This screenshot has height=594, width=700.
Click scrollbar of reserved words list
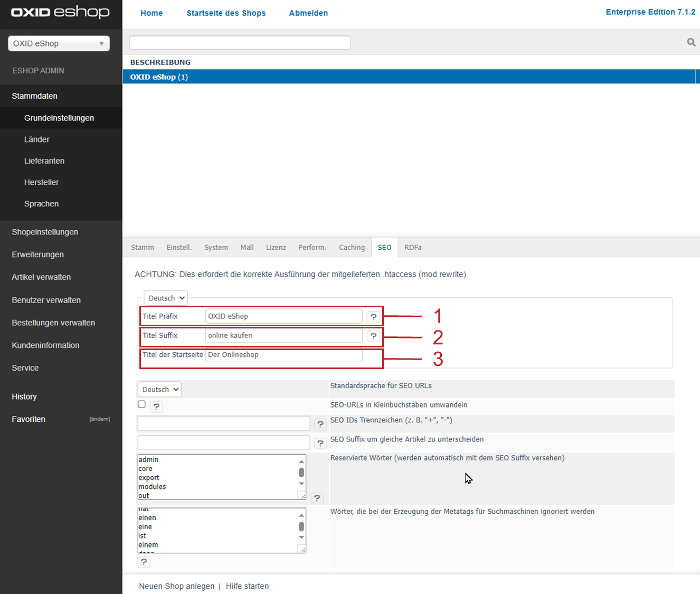(301, 473)
